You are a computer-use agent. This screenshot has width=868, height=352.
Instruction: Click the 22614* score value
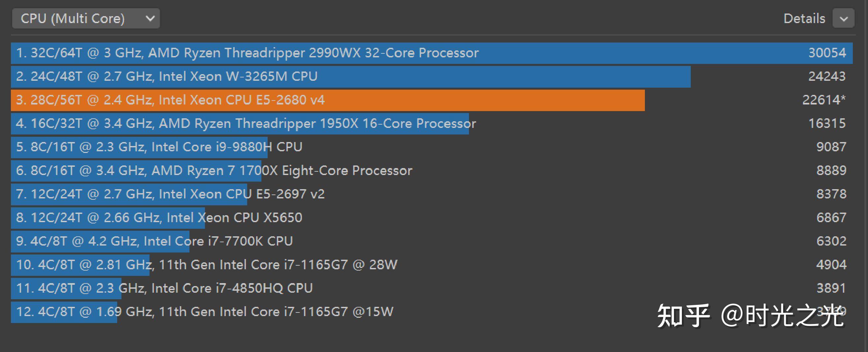click(x=823, y=100)
